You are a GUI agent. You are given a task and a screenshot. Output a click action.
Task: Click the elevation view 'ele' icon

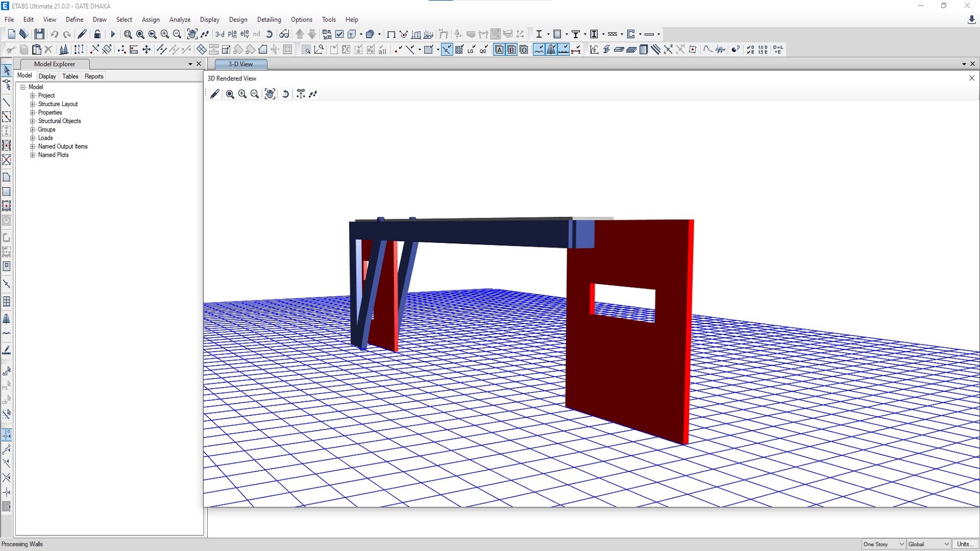click(244, 34)
